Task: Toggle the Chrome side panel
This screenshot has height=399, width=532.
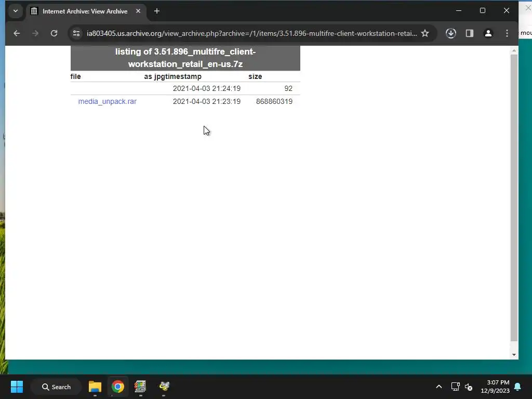Action: (470, 33)
